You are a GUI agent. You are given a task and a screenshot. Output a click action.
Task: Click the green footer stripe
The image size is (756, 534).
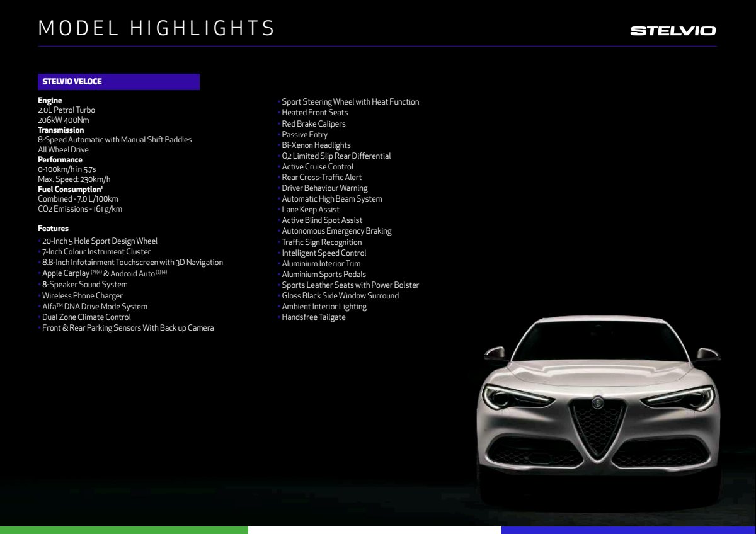coord(124,530)
